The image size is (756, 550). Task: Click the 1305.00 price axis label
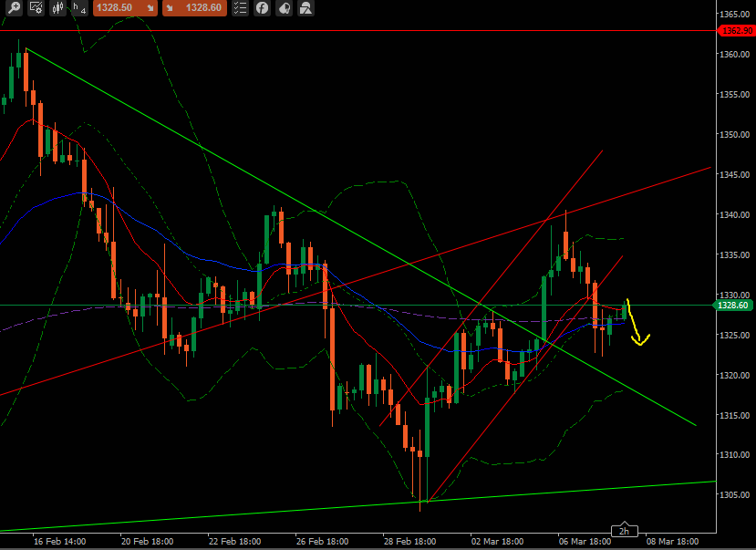734,495
